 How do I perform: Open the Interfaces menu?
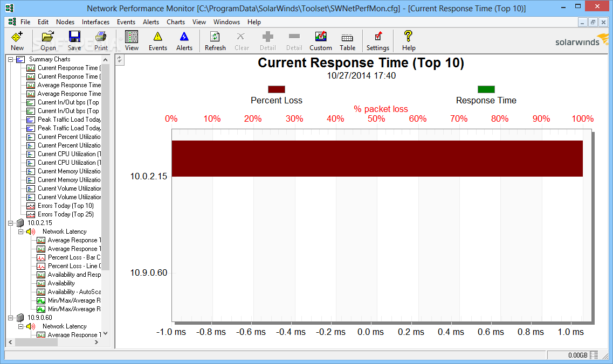(x=96, y=22)
